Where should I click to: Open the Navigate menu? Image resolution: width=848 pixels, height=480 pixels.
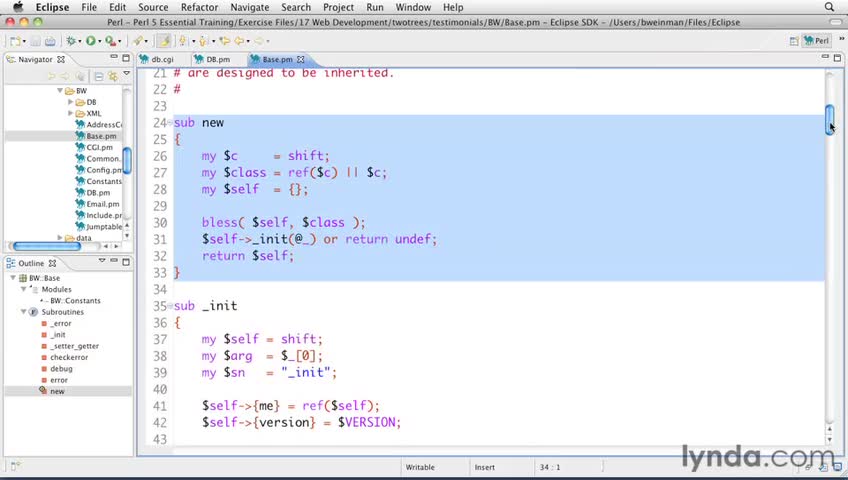point(249,8)
